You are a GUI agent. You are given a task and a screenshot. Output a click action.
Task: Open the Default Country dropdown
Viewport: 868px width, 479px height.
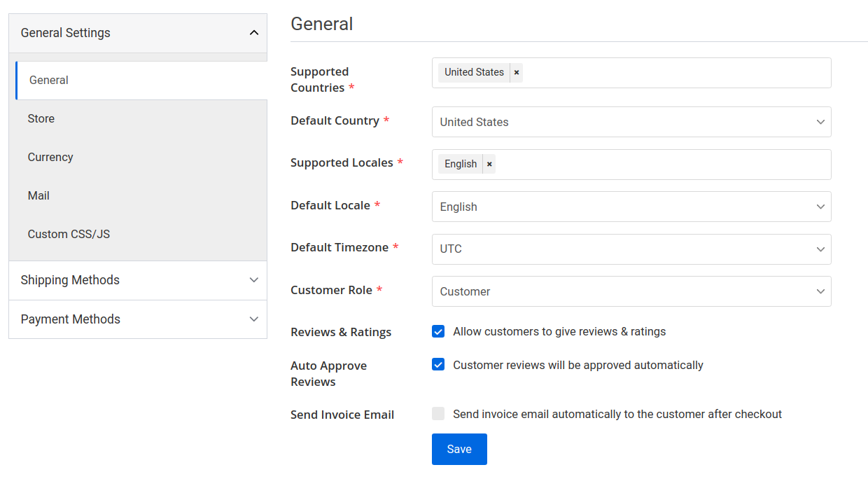click(x=631, y=122)
